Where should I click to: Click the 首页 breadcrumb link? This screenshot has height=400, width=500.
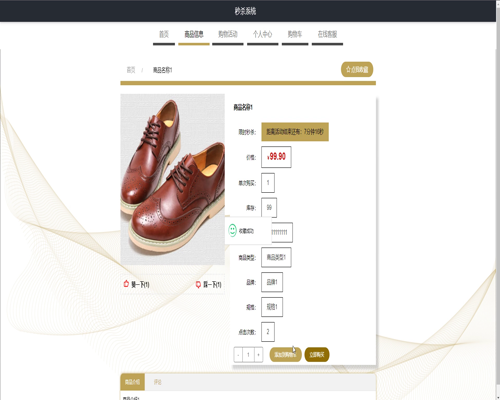(131, 70)
